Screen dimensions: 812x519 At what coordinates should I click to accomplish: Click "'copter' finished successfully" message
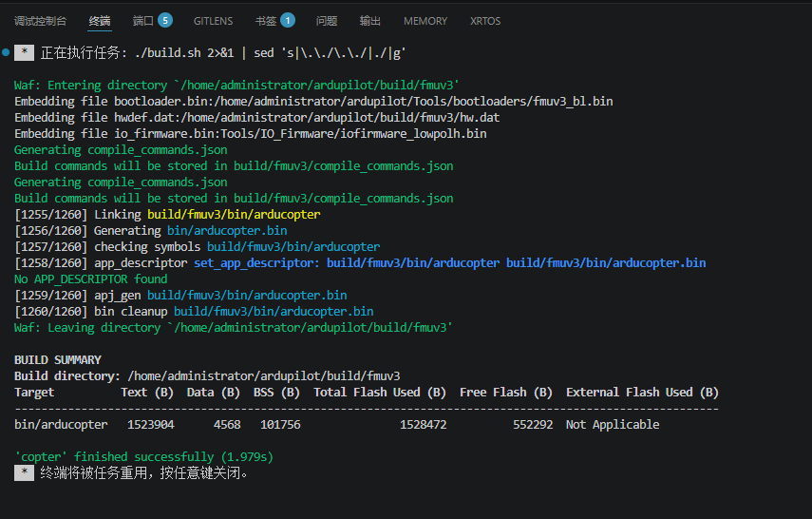click(143, 457)
